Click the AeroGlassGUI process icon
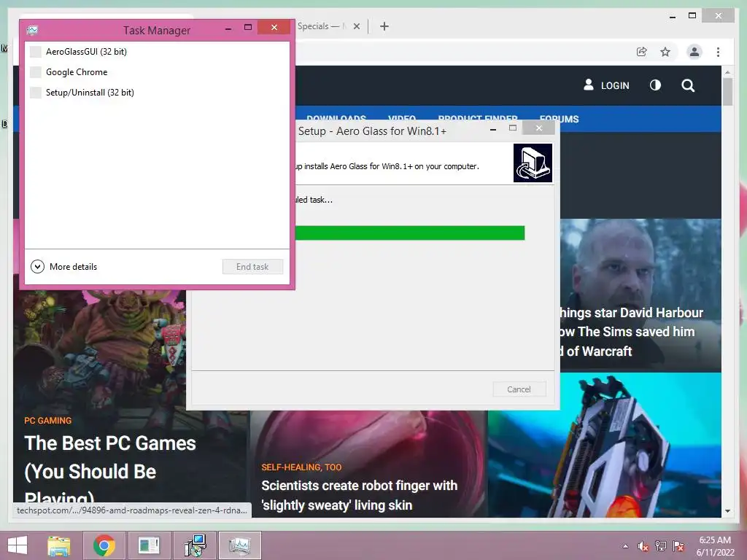This screenshot has width=747, height=560. click(x=35, y=52)
